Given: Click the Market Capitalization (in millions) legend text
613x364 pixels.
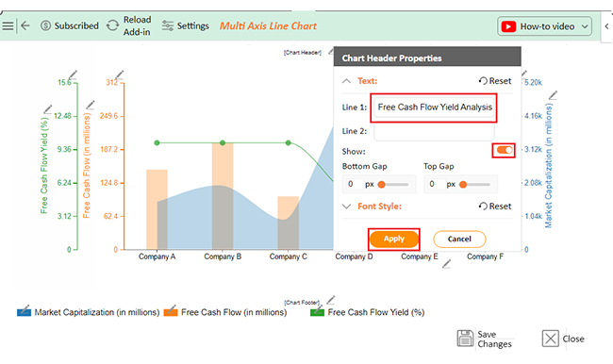Looking at the screenshot, I should coord(97,312).
